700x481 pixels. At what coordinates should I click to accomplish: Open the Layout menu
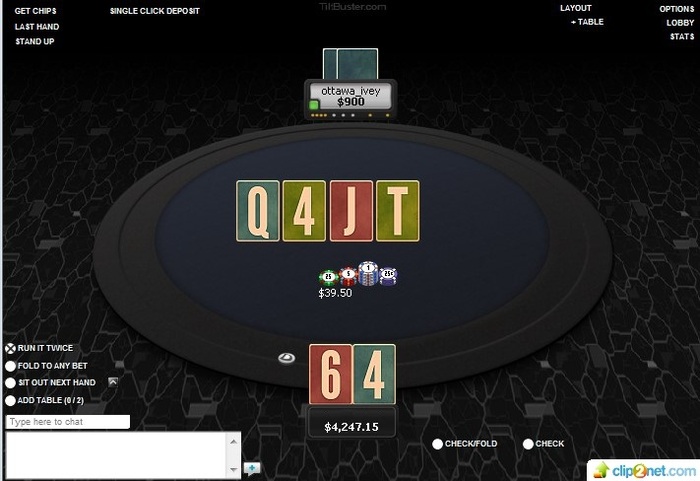pyautogui.click(x=575, y=8)
